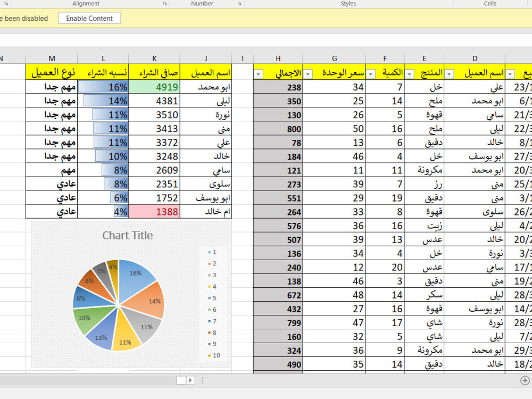The image size is (532, 399).
Task: Open filter dropdown for سعر الوحدة column
Action: click(307, 74)
